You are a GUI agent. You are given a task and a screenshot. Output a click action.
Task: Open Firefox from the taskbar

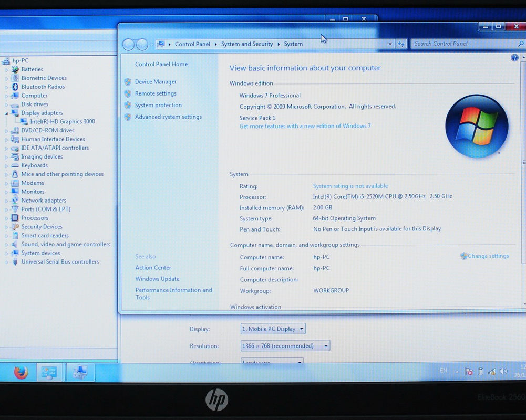tap(21, 372)
